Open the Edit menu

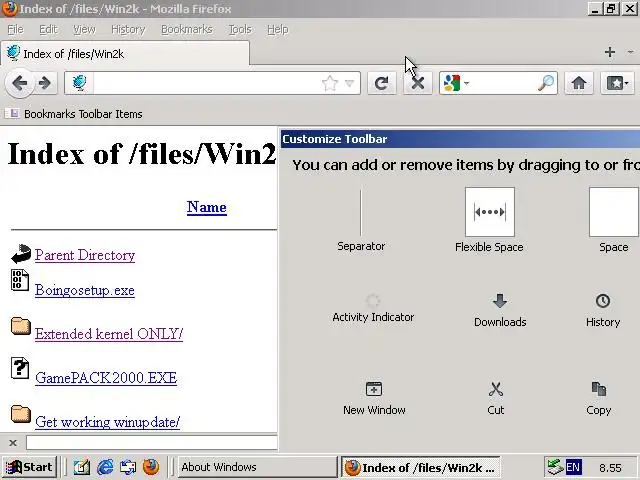pyautogui.click(x=48, y=29)
